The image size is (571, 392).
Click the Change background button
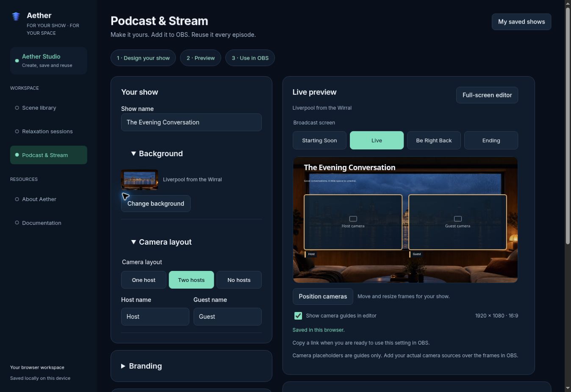(x=156, y=204)
